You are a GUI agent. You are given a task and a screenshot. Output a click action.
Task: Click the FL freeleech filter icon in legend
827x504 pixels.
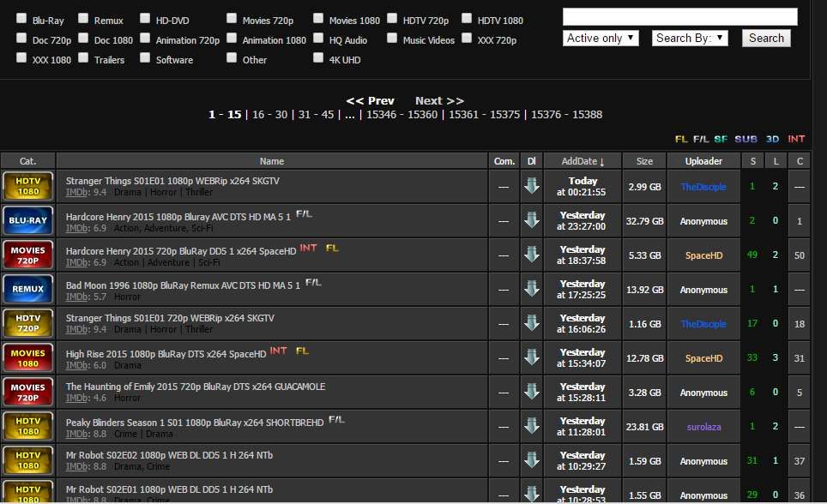[681, 139]
